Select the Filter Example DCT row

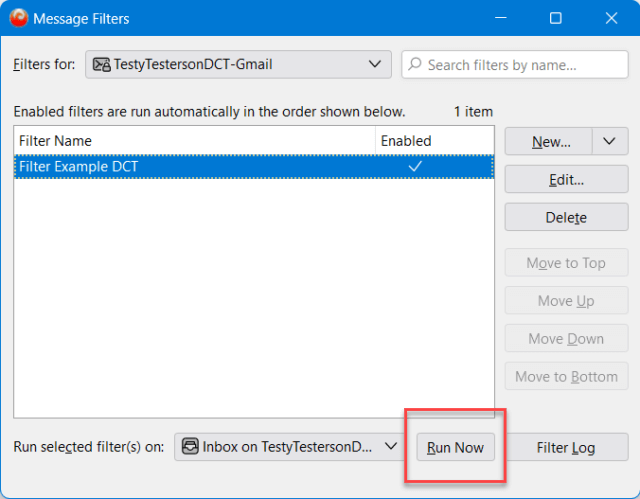[x=254, y=166]
